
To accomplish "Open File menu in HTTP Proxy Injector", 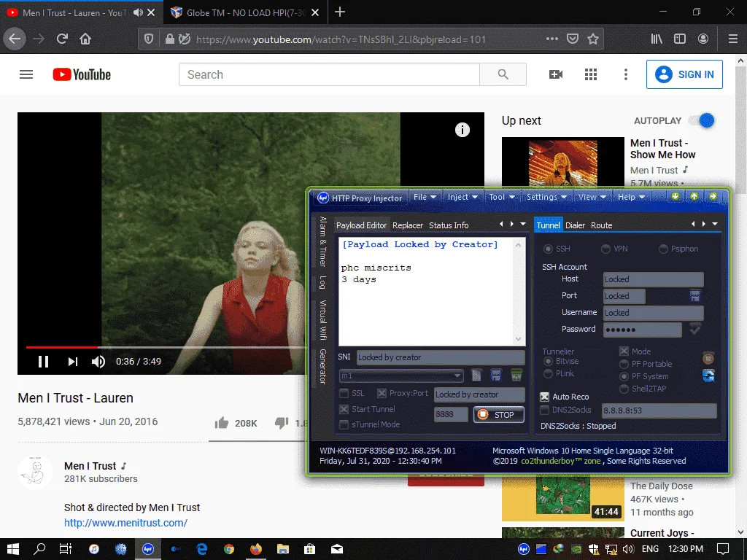I will [x=425, y=197].
